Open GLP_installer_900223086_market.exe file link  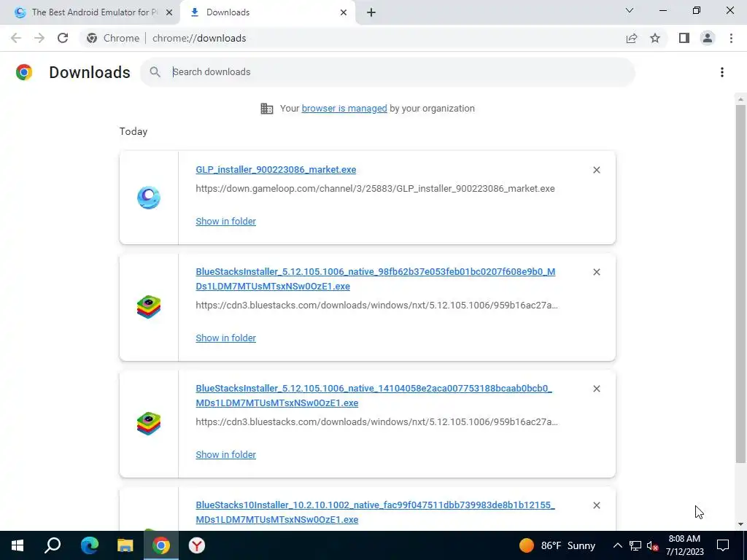pyautogui.click(x=276, y=169)
